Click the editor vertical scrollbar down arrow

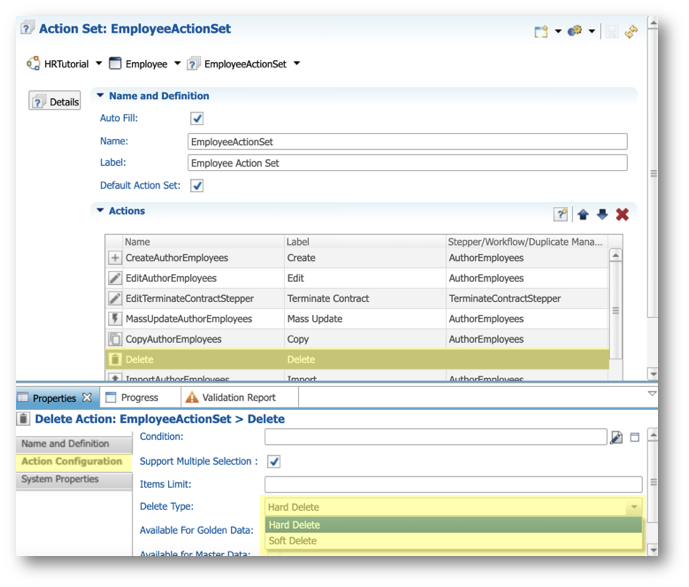coord(653,374)
